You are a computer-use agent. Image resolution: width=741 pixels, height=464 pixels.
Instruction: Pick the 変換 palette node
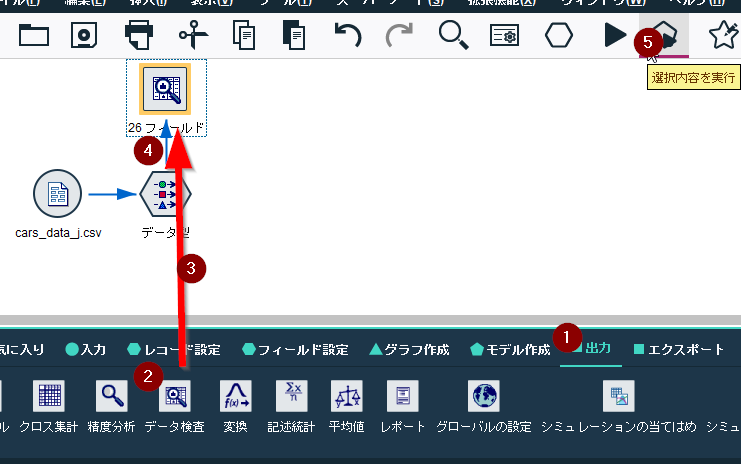coord(235,396)
